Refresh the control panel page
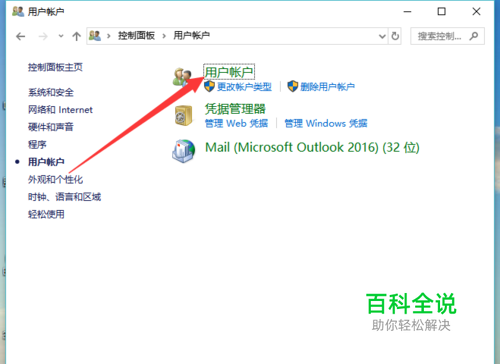Screen dimensions: 500x364 (395, 36)
